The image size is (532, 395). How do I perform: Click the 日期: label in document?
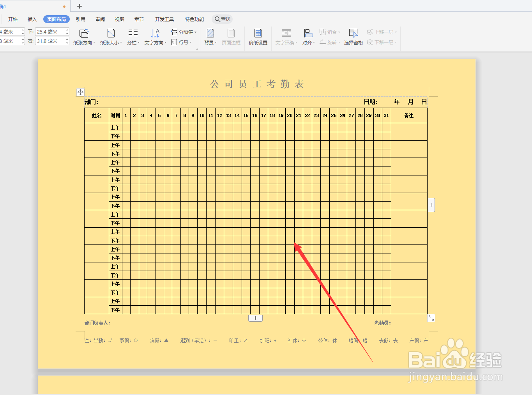[371, 102]
